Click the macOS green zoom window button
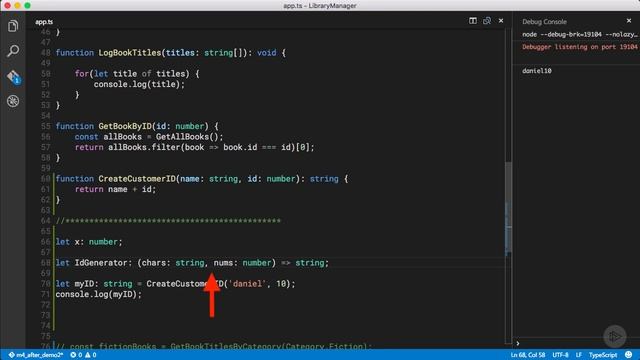Screen dimensions: 640x360 (27, 6)
